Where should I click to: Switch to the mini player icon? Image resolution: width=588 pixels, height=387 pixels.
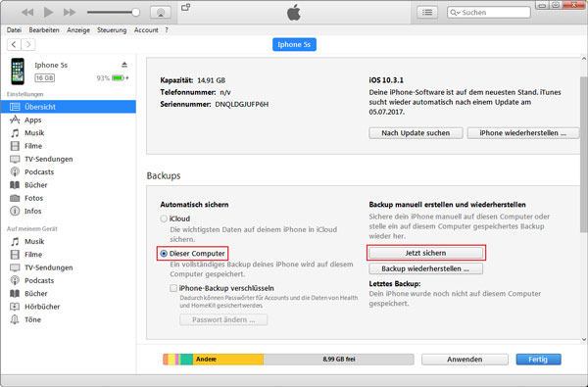click(185, 7)
